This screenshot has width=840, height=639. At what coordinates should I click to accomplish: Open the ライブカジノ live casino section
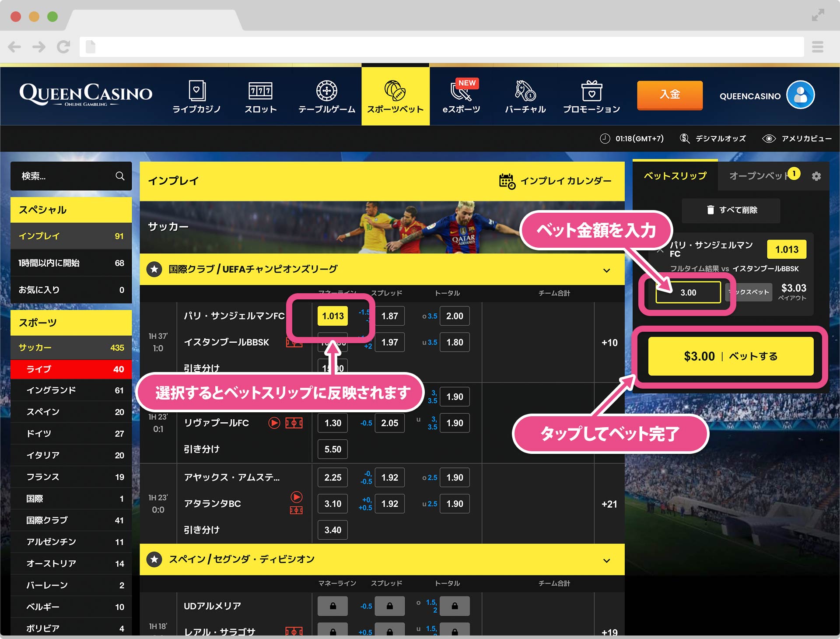coord(196,97)
